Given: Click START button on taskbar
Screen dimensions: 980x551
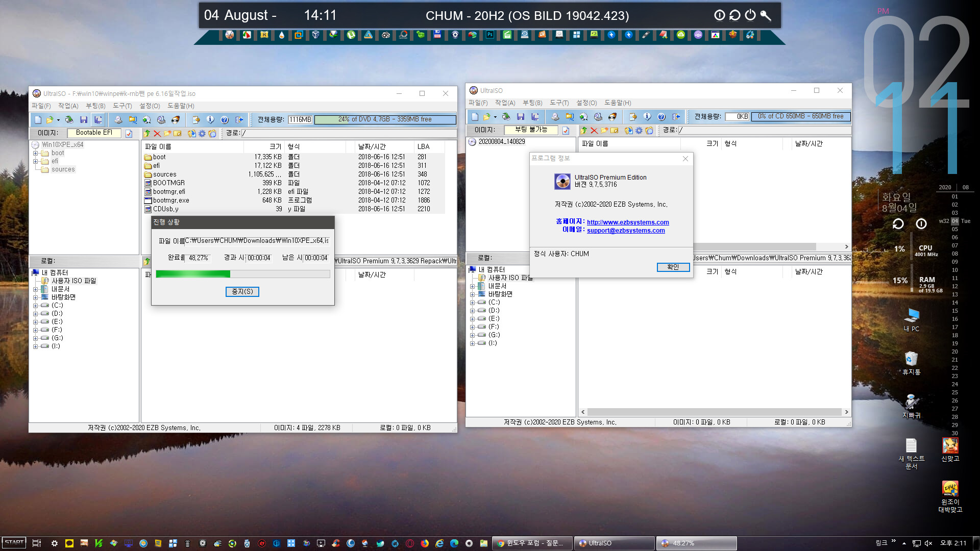Looking at the screenshot, I should [x=14, y=543].
